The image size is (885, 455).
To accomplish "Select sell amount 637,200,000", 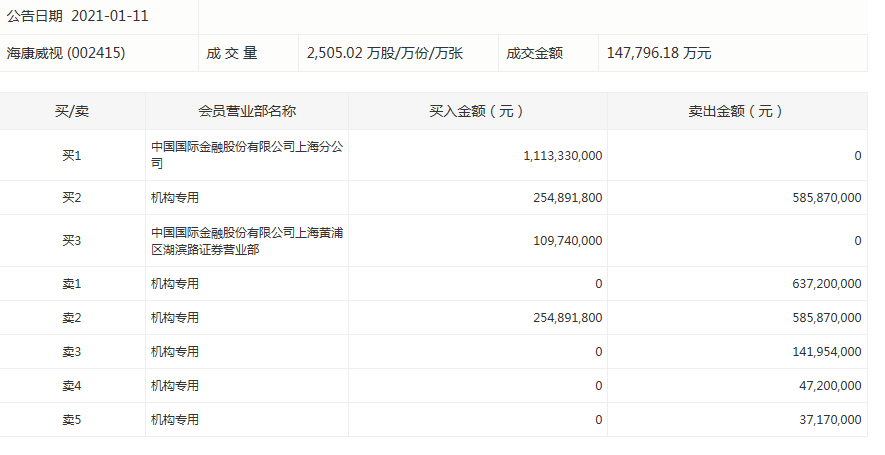I will click(x=827, y=284).
